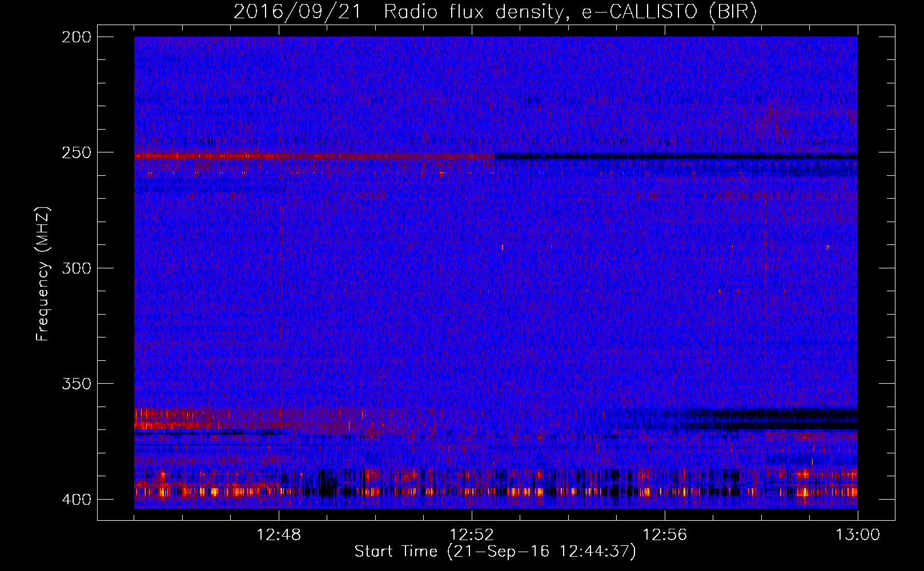Click the dark band near 250 MHz after 12:52
Viewport: 924px width, 571px height.
[x=676, y=156]
